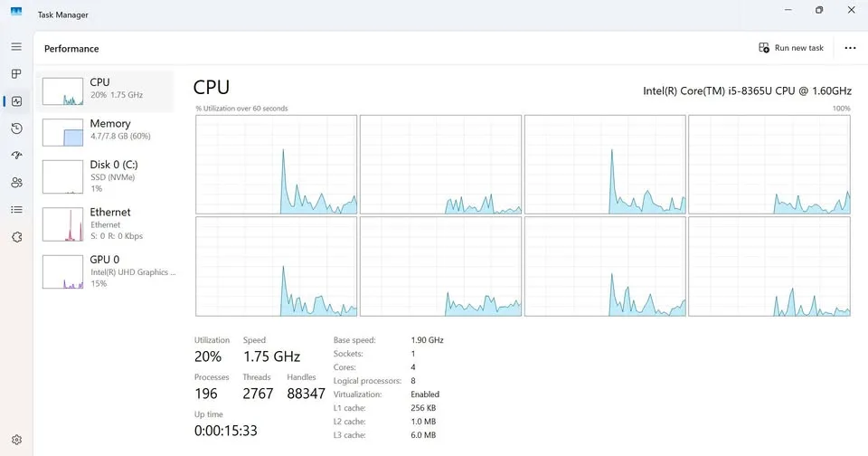This screenshot has width=868, height=456.
Task: Open the Details page icon
Action: coord(16,210)
